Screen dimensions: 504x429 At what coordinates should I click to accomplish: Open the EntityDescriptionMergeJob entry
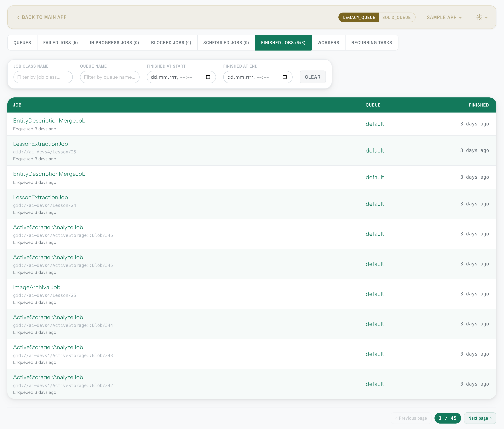tap(49, 121)
